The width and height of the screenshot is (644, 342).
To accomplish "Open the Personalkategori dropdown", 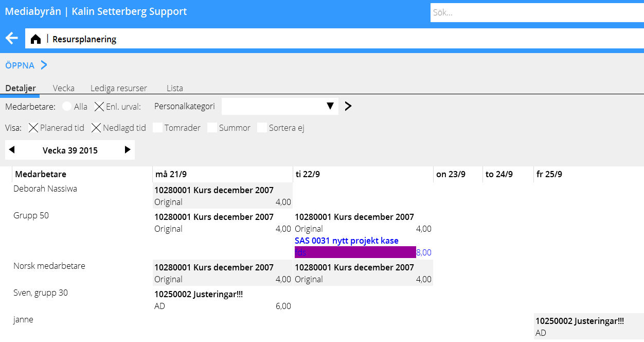I will pyautogui.click(x=280, y=107).
